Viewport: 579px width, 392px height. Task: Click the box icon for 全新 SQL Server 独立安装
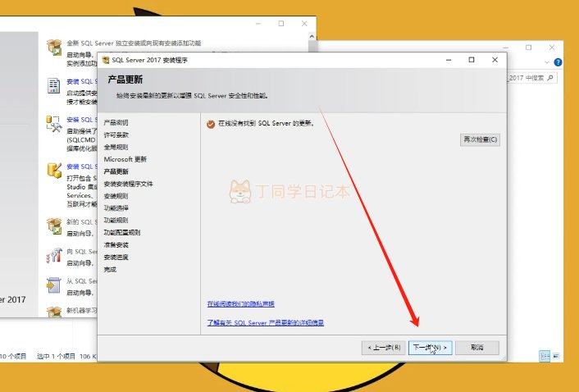click(x=54, y=48)
